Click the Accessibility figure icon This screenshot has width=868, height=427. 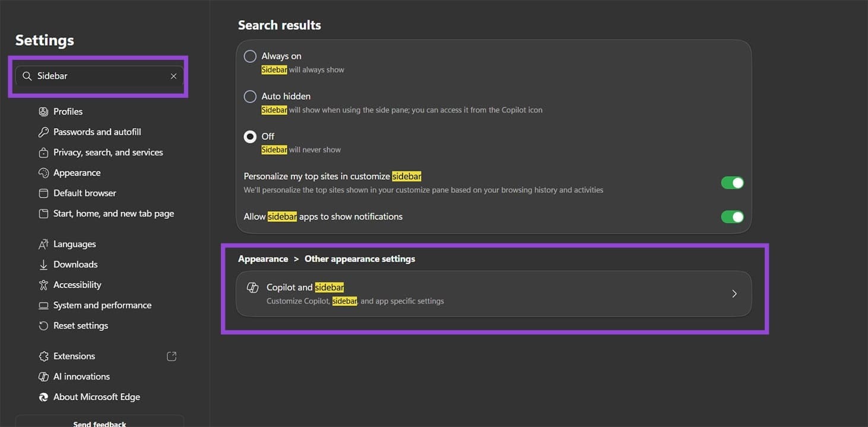43,285
